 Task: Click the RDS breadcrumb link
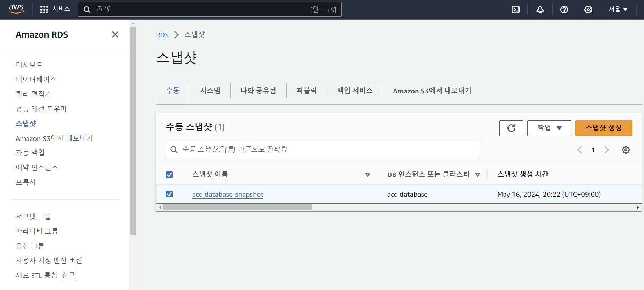162,35
